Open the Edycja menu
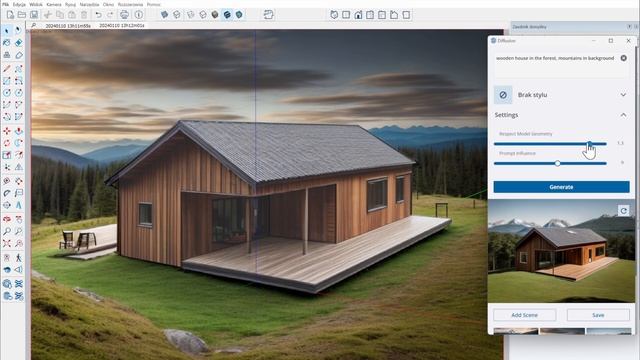Image resolution: width=640 pixels, height=360 pixels. [x=19, y=4]
